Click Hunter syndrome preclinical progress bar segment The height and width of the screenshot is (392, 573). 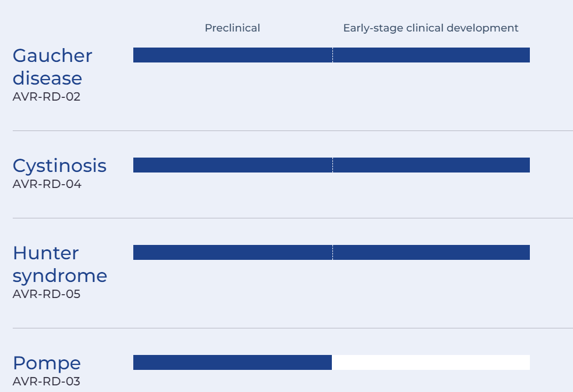(x=233, y=253)
